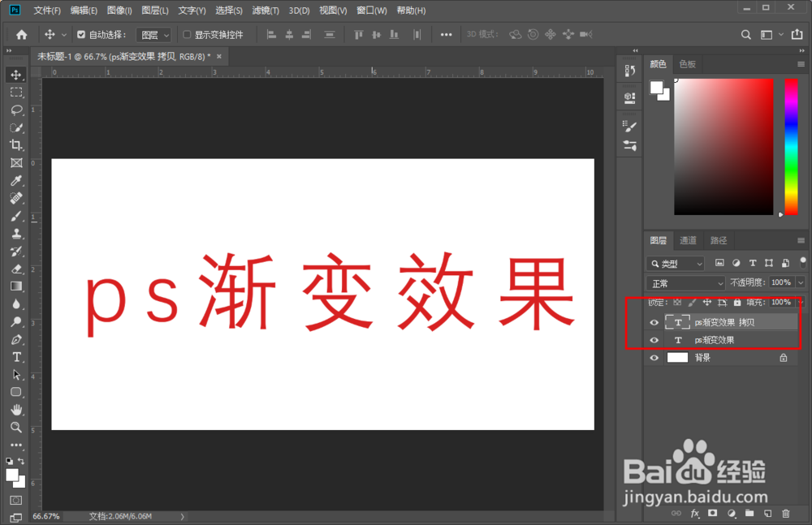
Task: Switch to the 通道 tab
Action: click(687, 239)
